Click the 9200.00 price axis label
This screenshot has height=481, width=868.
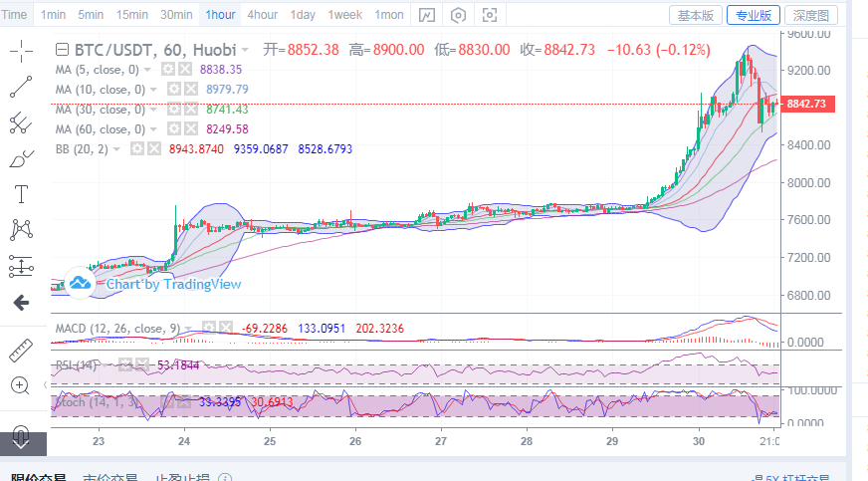[x=808, y=71]
